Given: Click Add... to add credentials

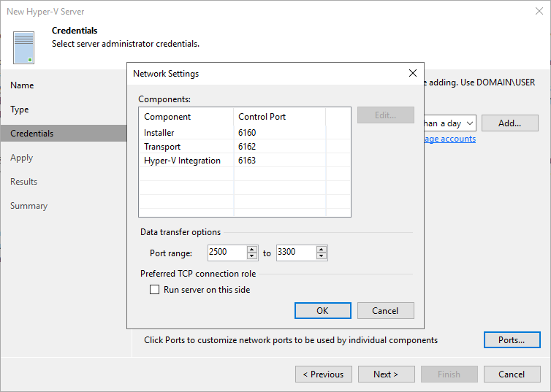Looking at the screenshot, I should (x=510, y=123).
